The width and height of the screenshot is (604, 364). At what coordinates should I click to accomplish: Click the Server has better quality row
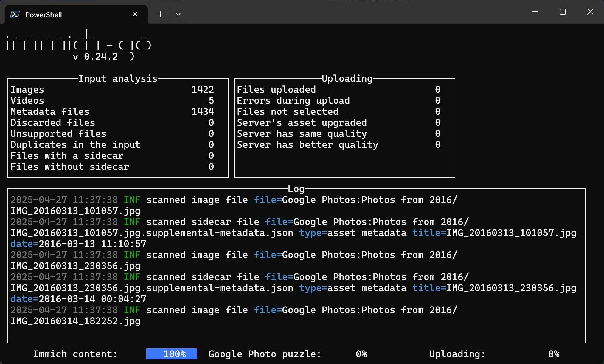coord(307,144)
